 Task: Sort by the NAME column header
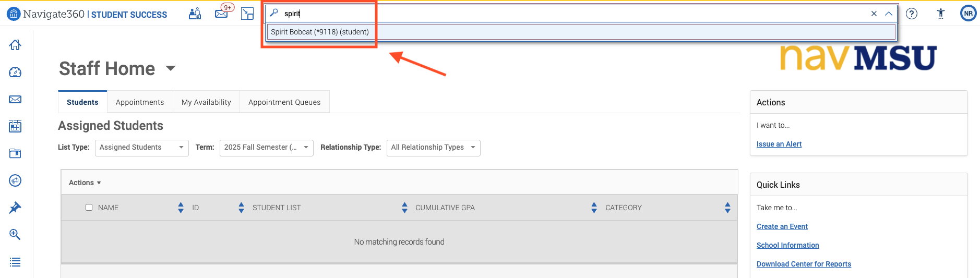(x=109, y=208)
